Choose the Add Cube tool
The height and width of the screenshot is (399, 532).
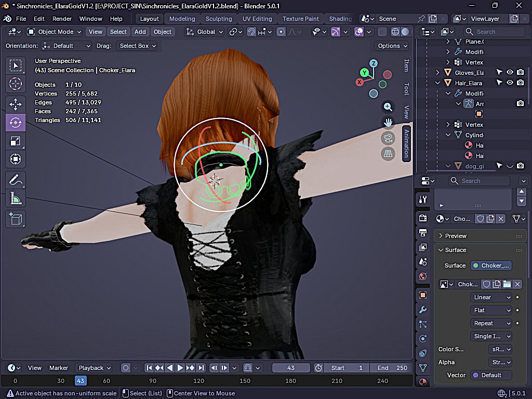pyautogui.click(x=16, y=219)
